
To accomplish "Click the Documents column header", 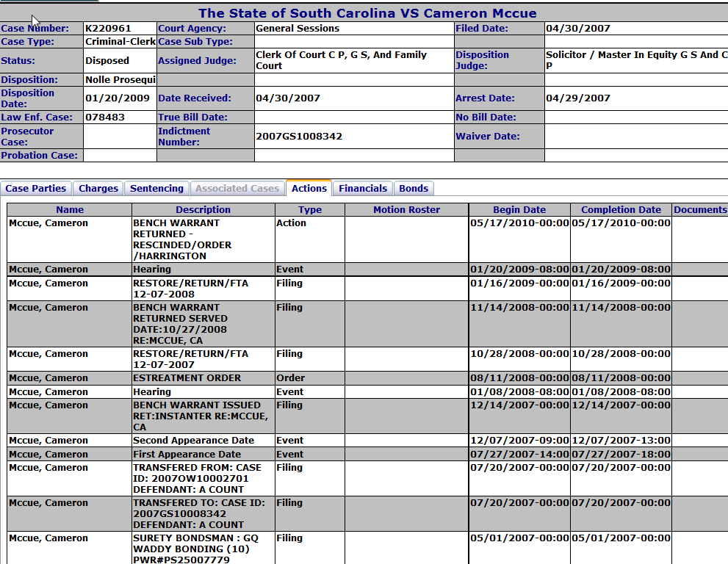I will coord(700,210).
